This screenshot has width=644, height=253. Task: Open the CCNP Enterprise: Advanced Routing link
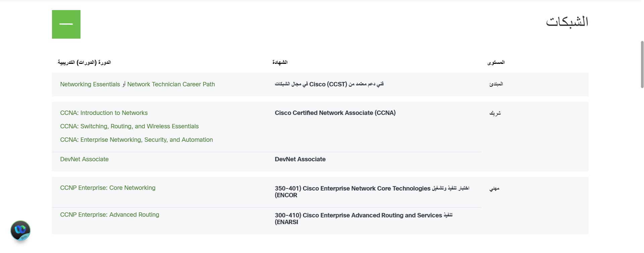[x=110, y=215]
